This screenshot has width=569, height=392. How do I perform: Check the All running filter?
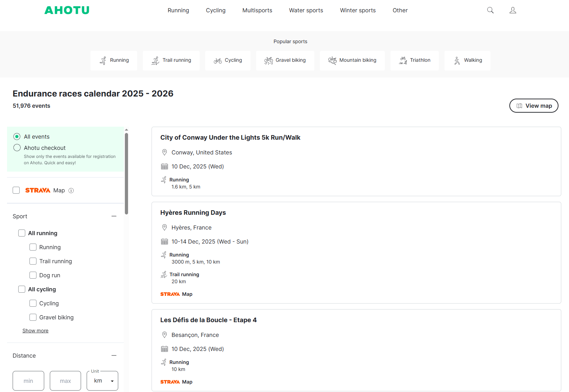[22, 233]
